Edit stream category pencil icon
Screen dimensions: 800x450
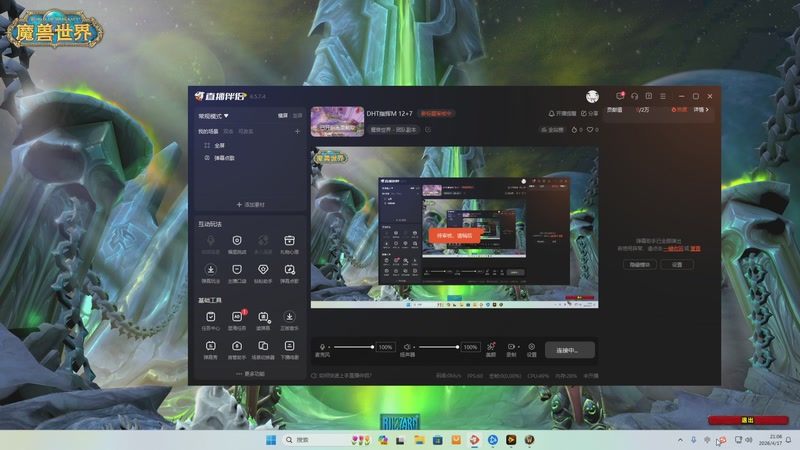coord(428,130)
